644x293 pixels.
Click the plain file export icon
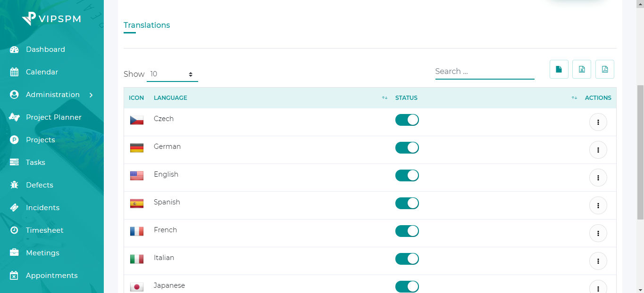coord(559,69)
